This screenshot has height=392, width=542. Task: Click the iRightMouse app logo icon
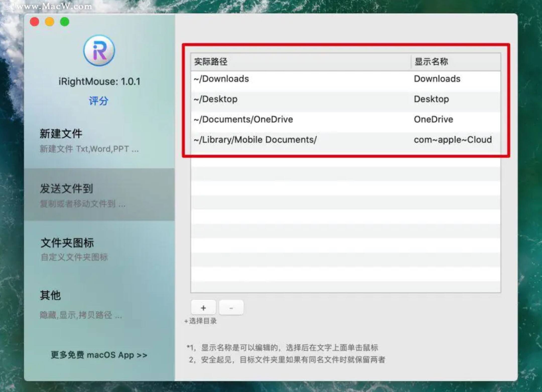99,51
